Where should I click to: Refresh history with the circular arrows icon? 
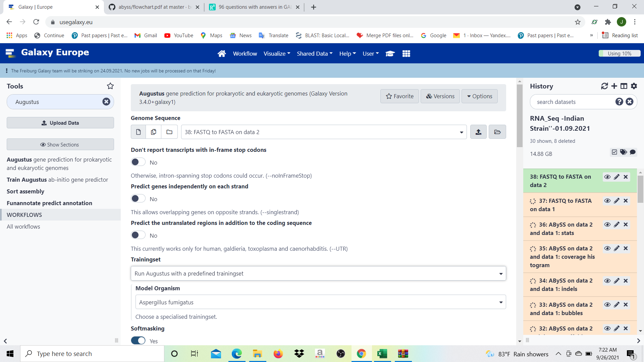click(604, 86)
